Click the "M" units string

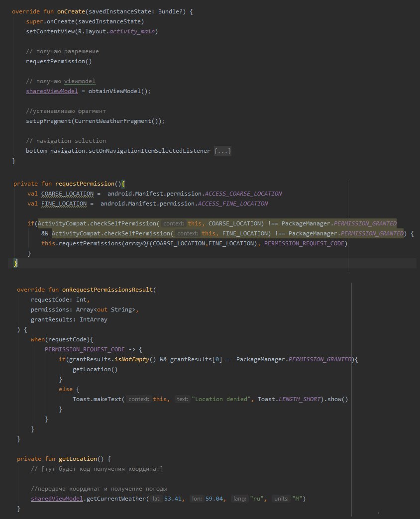pos(297,499)
